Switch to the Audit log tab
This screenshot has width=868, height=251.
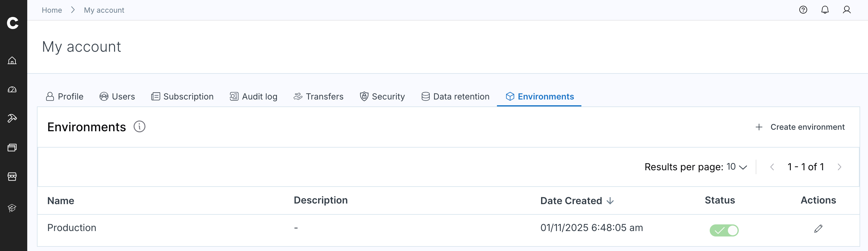point(253,97)
